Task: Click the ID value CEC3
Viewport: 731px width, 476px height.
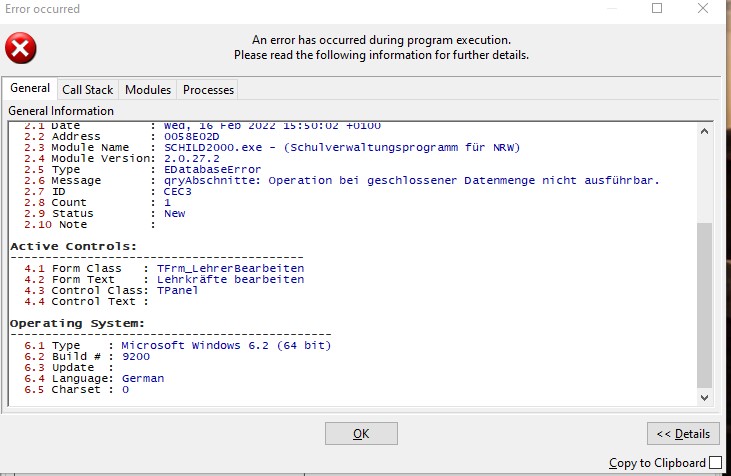Action: [x=178, y=192]
